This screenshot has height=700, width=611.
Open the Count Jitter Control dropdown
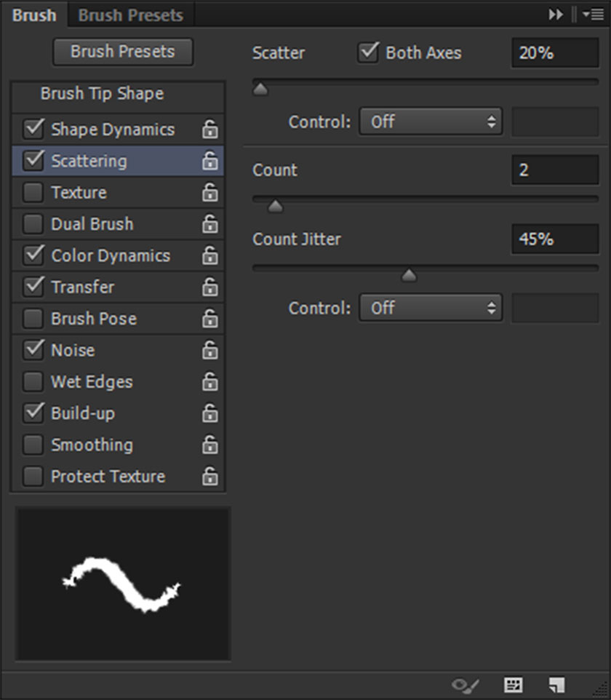point(431,308)
